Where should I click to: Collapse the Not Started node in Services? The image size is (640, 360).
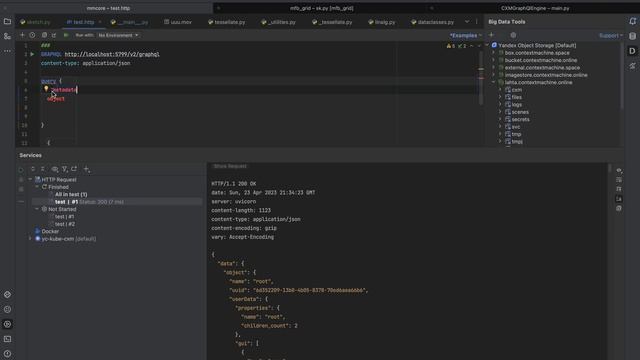[37, 209]
